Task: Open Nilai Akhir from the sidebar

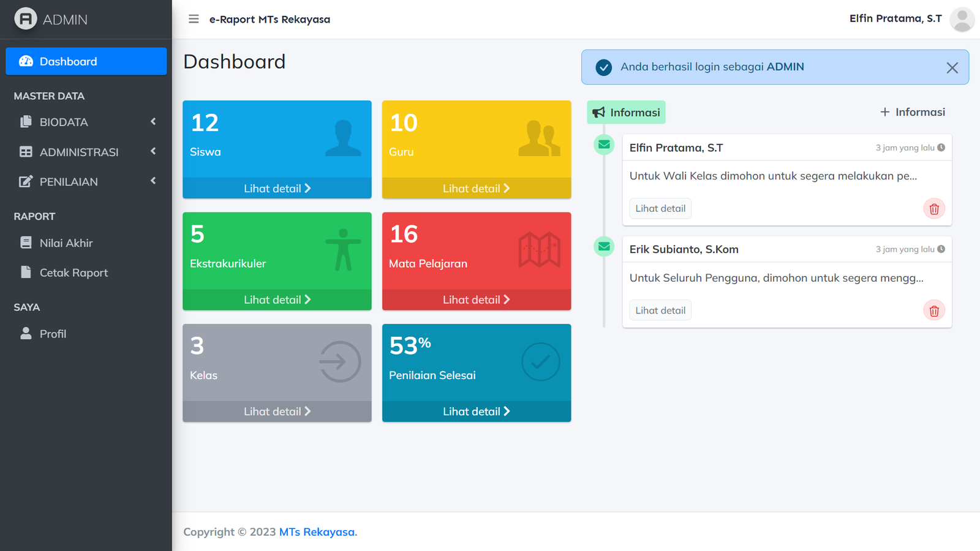Action: tap(66, 243)
